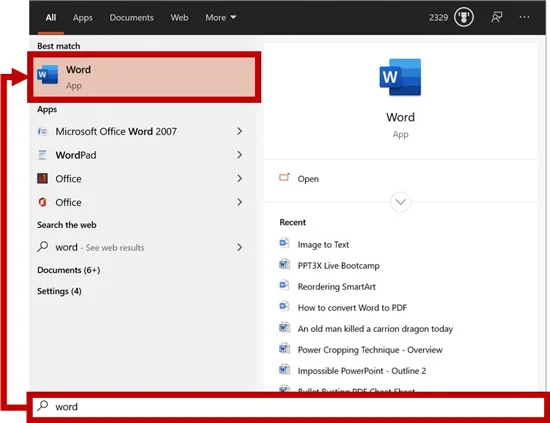
Task: Click the file icon beside Reordering SmartArt
Action: click(284, 285)
